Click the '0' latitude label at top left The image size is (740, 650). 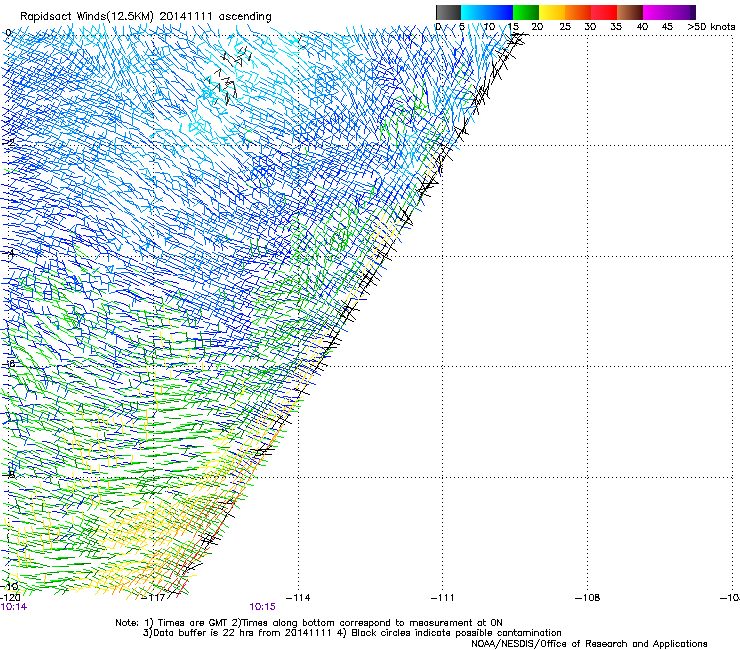(x=8, y=33)
